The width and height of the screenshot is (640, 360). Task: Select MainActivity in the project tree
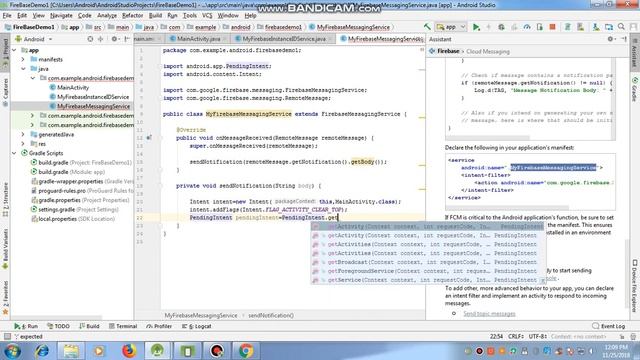tap(73, 87)
